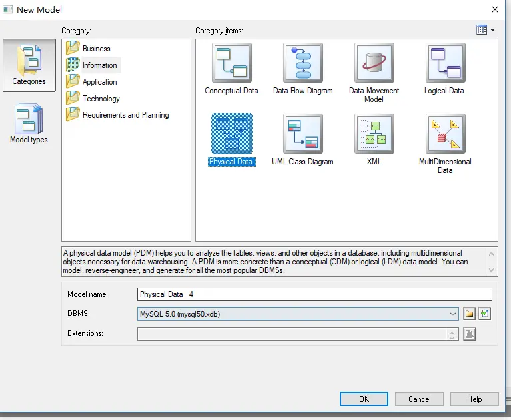Click into the Model name field
Screen dimensions: 511x420
coord(314,294)
